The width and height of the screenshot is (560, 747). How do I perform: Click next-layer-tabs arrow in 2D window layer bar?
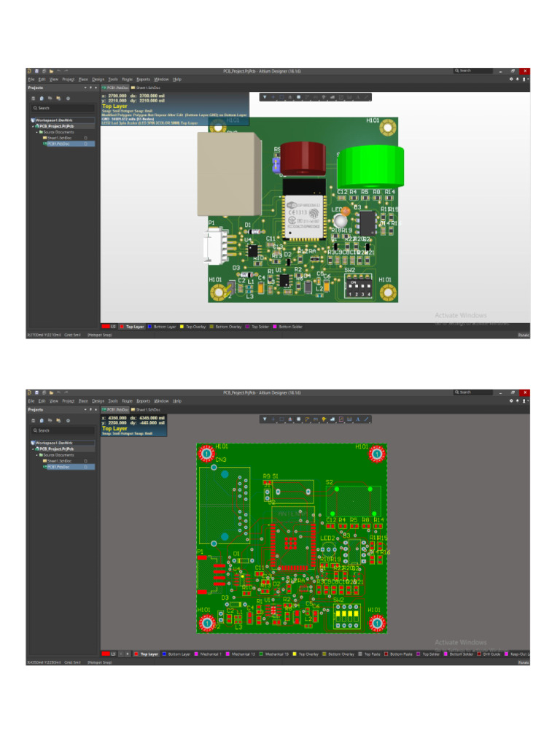(x=128, y=654)
